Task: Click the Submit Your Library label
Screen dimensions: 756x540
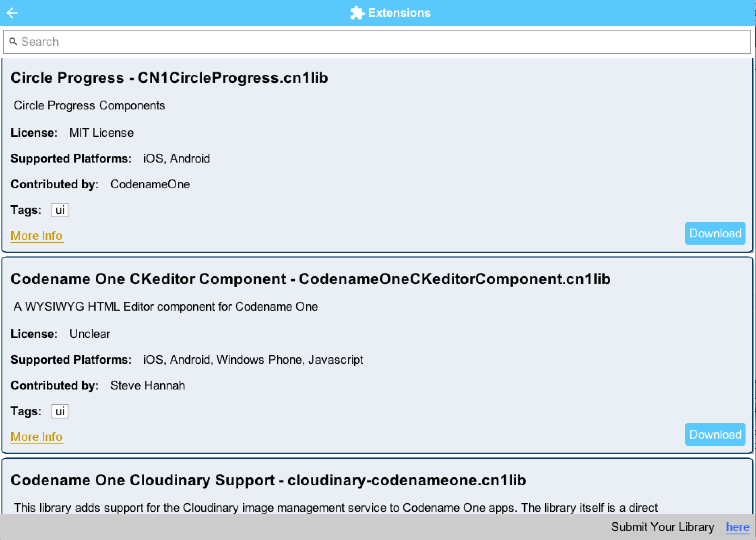Action: coord(663,527)
